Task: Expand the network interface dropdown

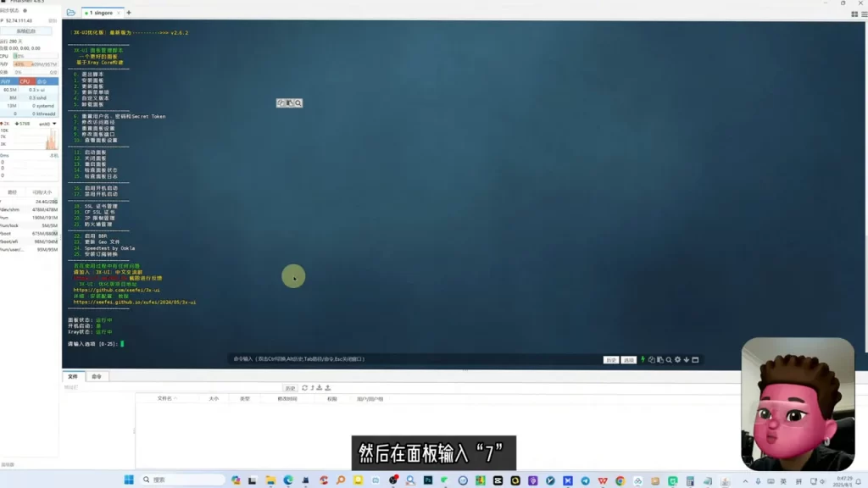Action: [54, 124]
